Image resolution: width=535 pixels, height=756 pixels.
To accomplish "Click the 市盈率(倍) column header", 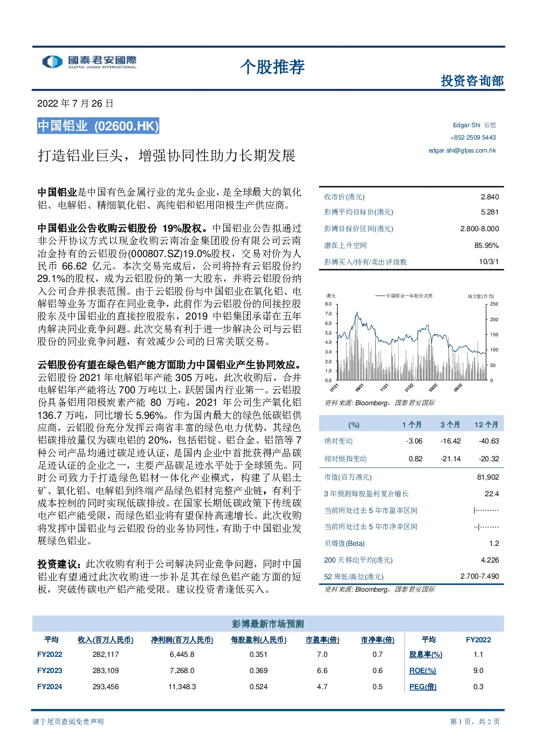I will 323,640.
